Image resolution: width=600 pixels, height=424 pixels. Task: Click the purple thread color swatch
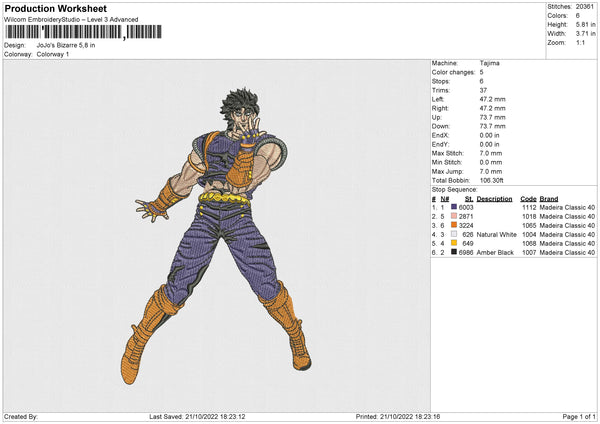pos(454,207)
